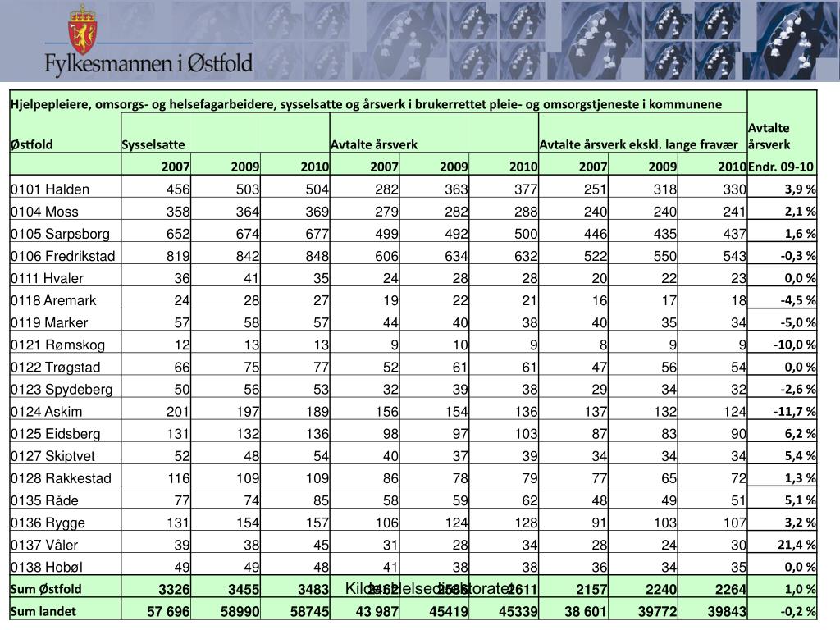
Task: Select the "3326" value in Sum Østfold row
Action: (x=174, y=589)
